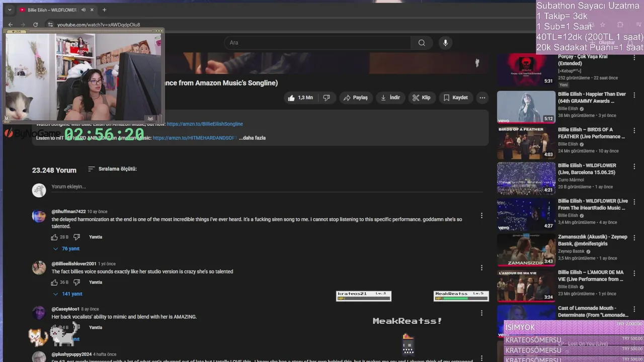Open the tab search dropdown arrow
Viewport: 644px width, 362px height.
[9, 10]
